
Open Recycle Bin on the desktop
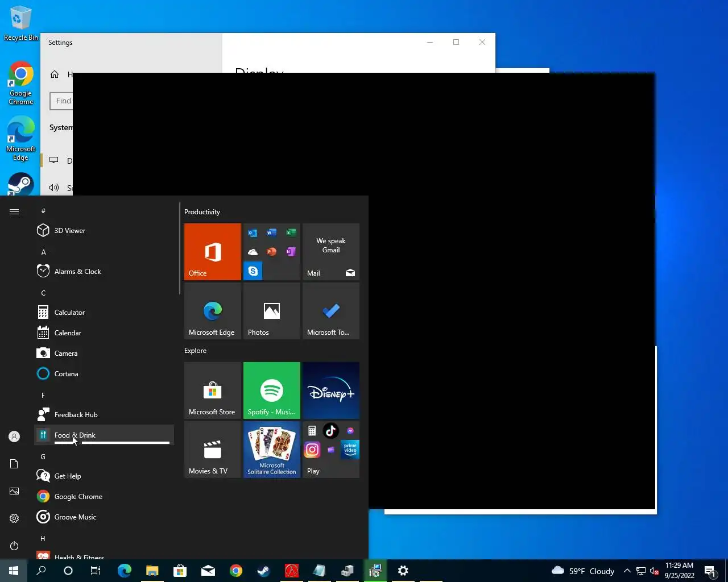(x=21, y=24)
